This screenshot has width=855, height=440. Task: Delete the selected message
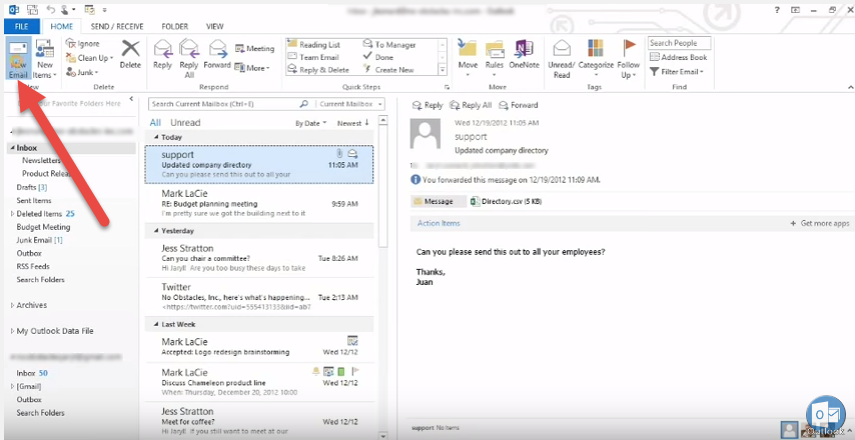[130, 53]
